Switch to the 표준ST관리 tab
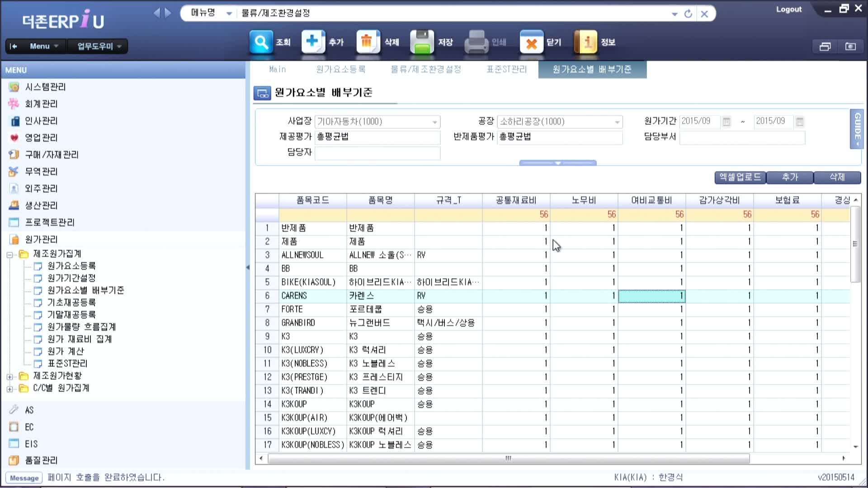 tap(507, 70)
